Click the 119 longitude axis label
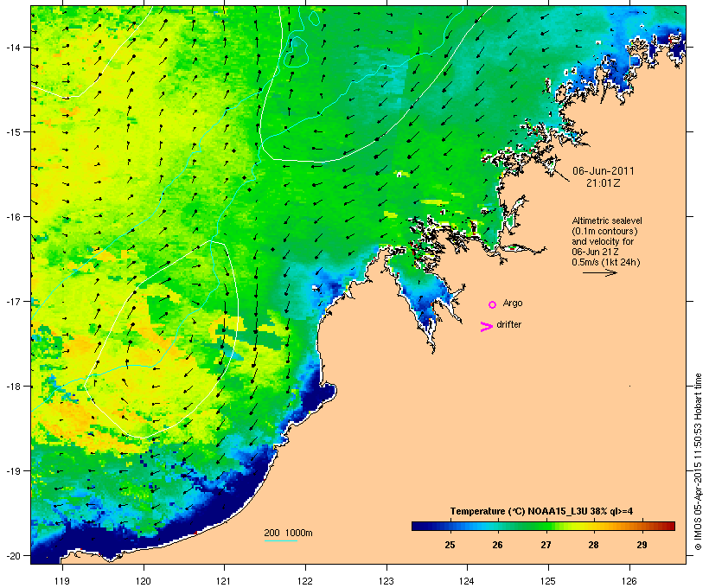 click(x=62, y=581)
